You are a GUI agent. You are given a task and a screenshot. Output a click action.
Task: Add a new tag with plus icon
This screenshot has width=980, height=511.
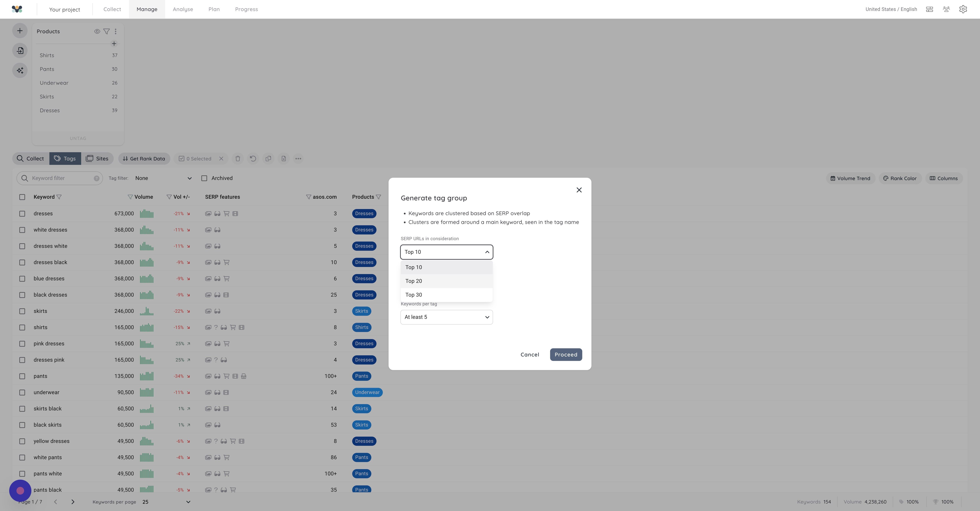pyautogui.click(x=114, y=44)
